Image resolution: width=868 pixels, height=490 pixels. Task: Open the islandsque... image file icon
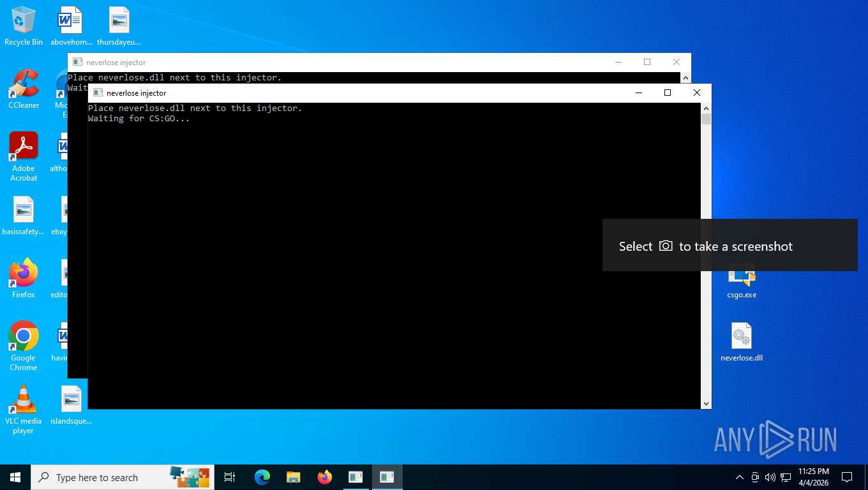[x=71, y=405]
